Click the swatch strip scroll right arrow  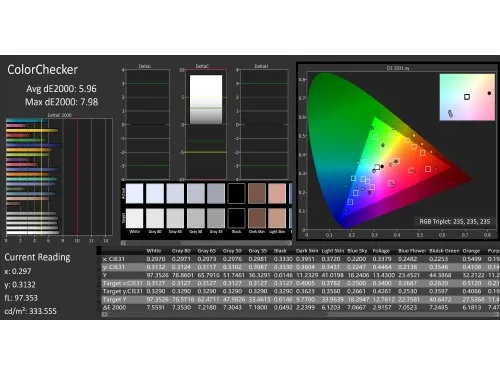click(x=289, y=243)
